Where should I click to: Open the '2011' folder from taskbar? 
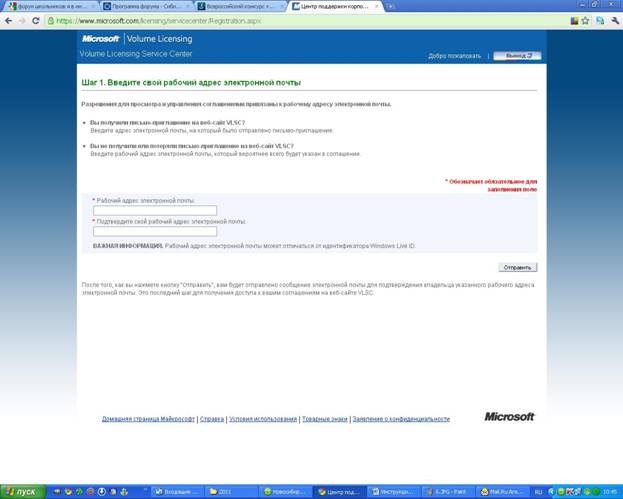(x=232, y=492)
